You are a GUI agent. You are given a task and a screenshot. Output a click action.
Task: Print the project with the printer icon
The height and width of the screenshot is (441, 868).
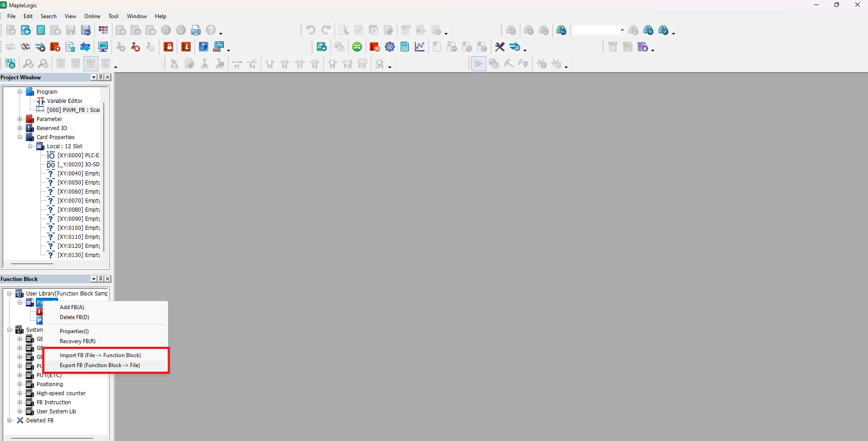196,30
